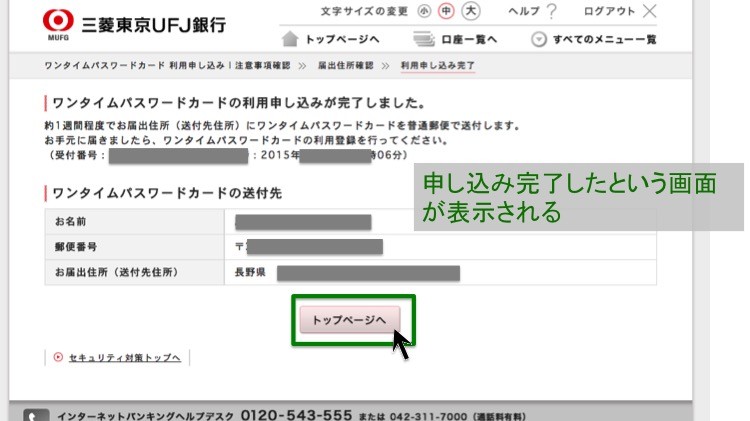
Task: Click the お名前 table label
Action: coord(70,222)
